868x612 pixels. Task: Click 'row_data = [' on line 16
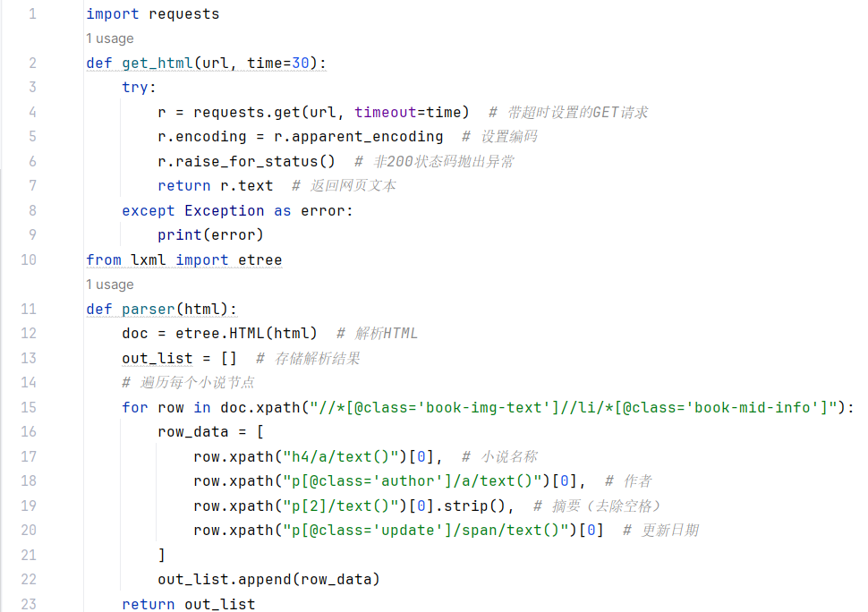pos(211,431)
